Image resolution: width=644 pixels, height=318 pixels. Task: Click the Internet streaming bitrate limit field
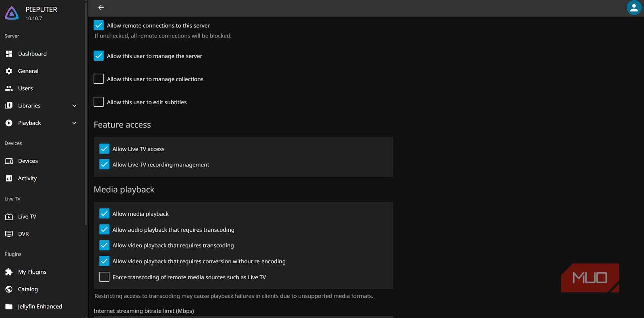click(x=242, y=316)
